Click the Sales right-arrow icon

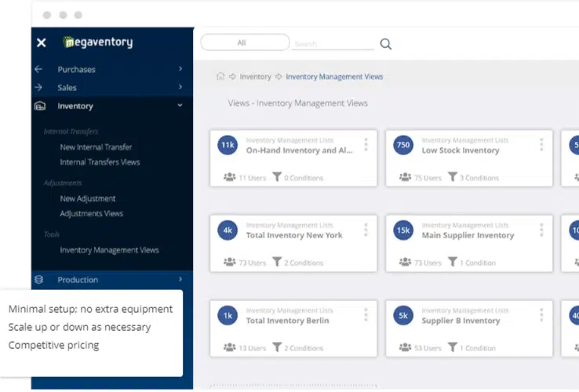click(x=38, y=87)
